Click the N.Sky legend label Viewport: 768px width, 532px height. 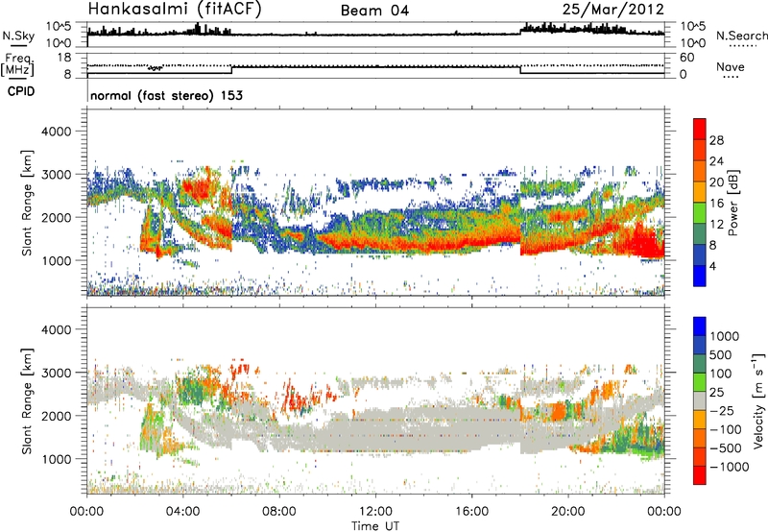pyautogui.click(x=18, y=36)
